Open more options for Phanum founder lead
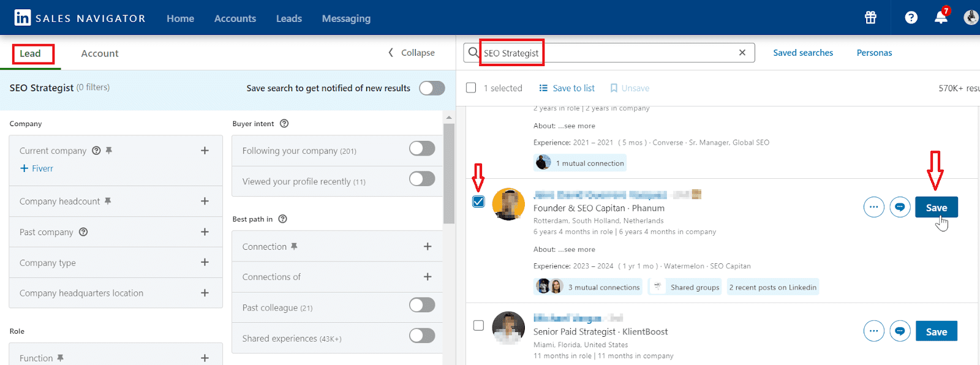Screen dimensions: 980x365 coord(873,208)
